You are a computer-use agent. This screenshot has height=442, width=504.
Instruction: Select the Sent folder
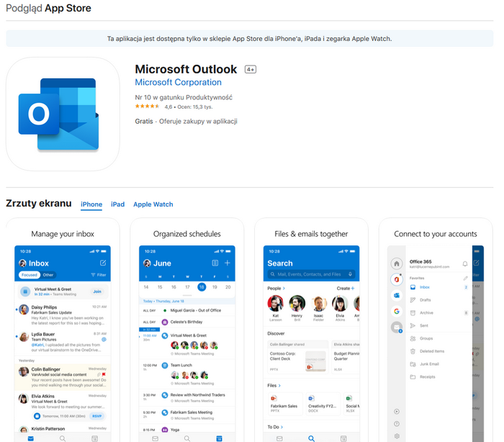tap(438, 325)
